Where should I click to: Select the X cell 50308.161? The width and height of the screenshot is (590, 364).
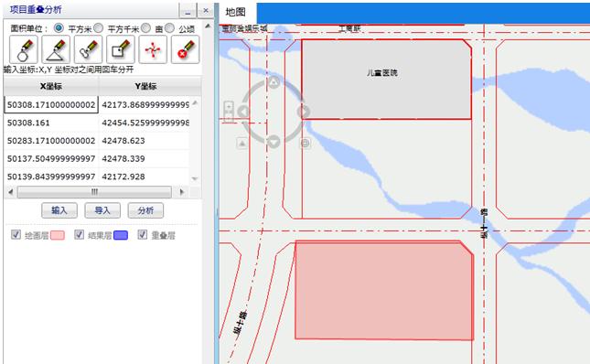(51, 123)
